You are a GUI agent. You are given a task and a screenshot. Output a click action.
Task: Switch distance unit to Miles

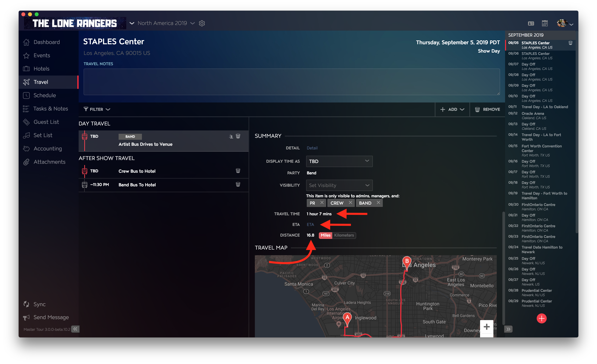[325, 236]
